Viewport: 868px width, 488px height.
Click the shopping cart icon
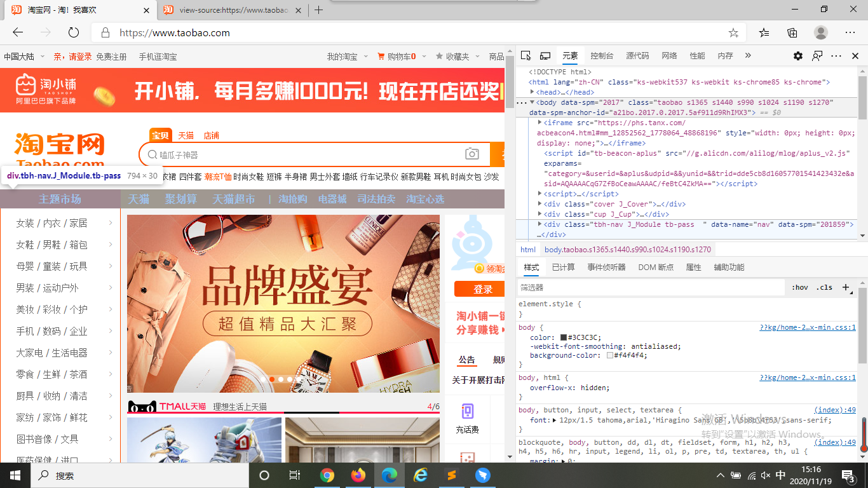click(381, 57)
